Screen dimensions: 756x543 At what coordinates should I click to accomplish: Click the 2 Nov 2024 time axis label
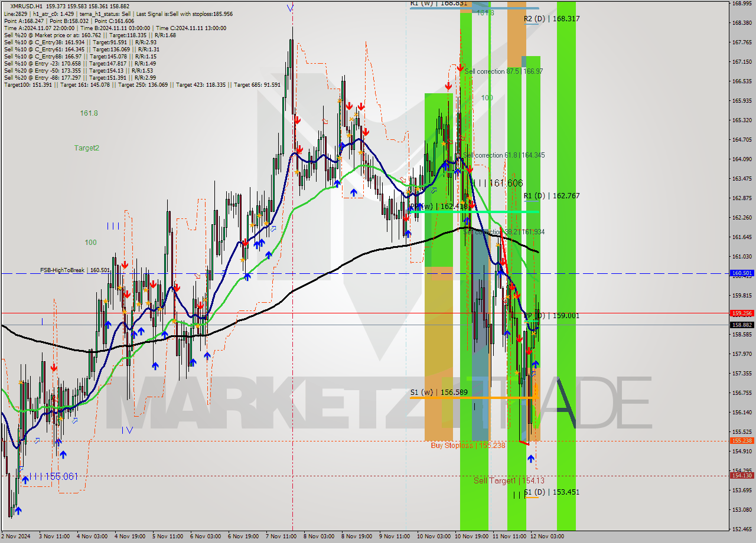click(15, 537)
